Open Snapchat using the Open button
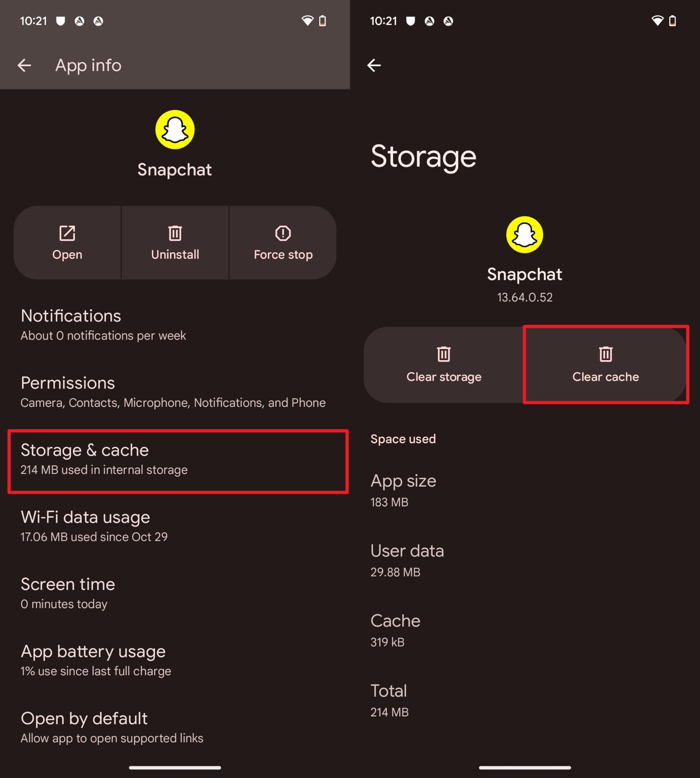This screenshot has height=778, width=700. 67,243
